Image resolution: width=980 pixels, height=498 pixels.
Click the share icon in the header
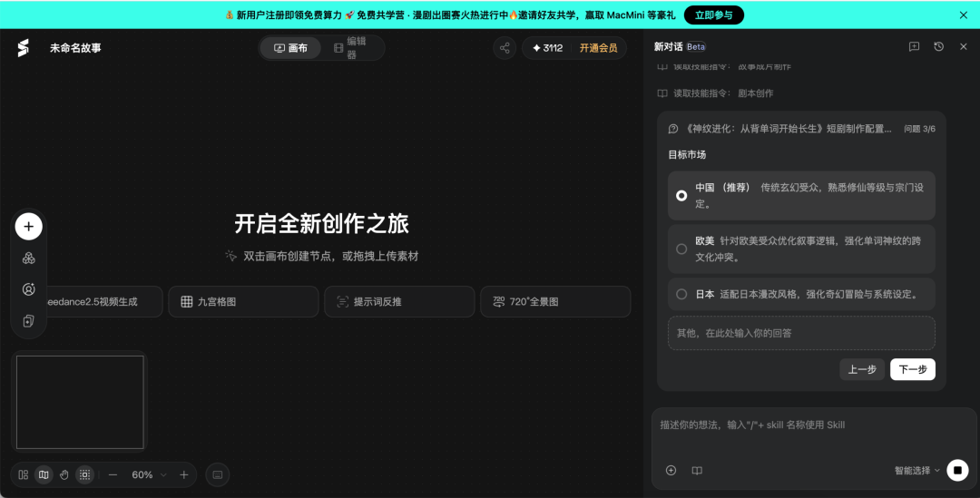point(505,47)
